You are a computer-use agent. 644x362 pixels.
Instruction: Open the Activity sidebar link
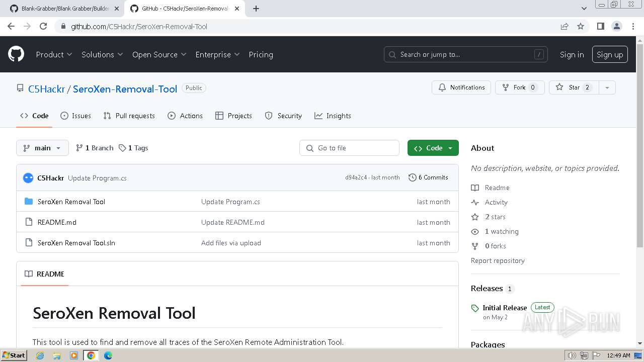[496, 202]
